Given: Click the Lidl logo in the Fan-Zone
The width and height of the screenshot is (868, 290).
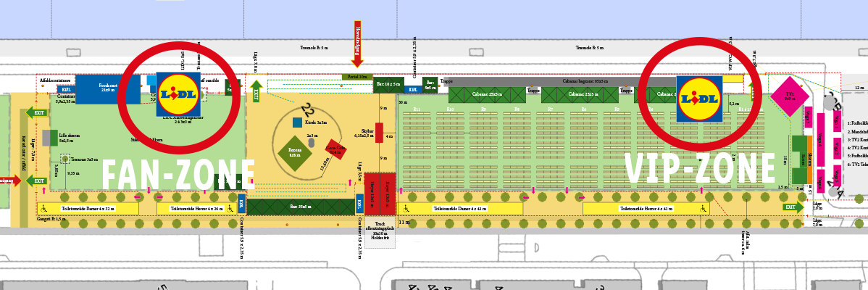Looking at the screenshot, I should click(177, 94).
